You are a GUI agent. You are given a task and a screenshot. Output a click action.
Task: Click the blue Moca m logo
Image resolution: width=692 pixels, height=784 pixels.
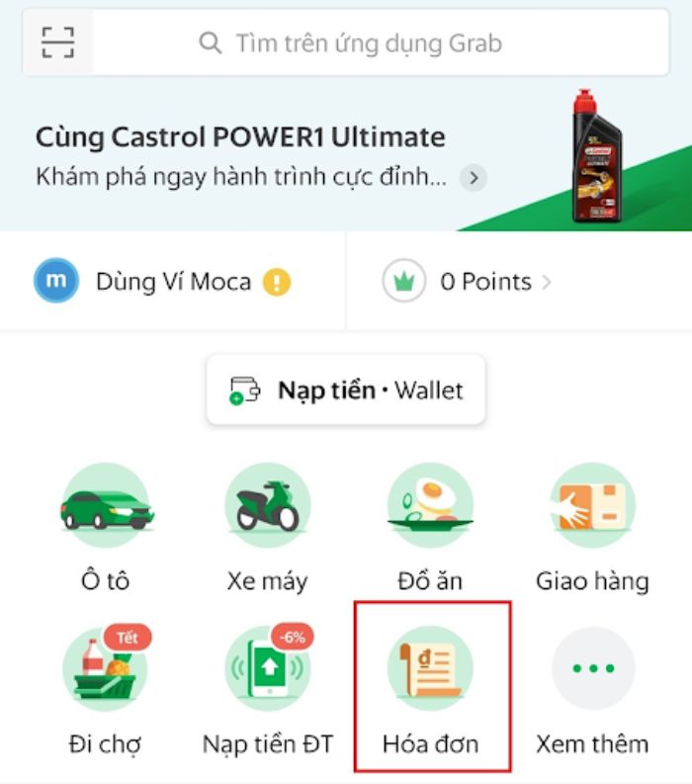pyautogui.click(x=56, y=280)
